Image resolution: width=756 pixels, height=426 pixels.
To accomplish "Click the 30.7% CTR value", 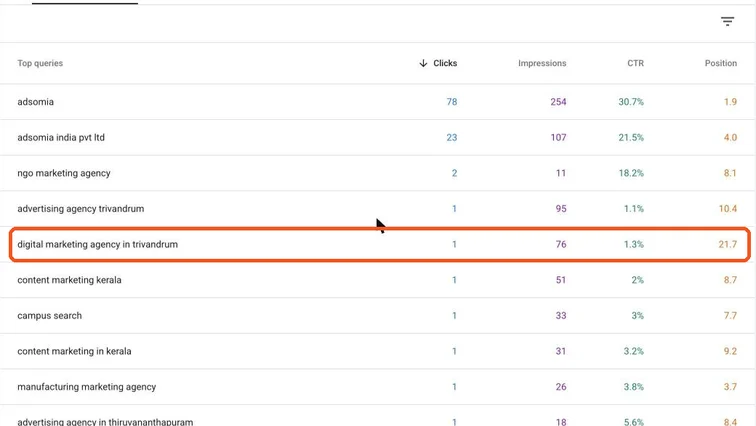I will tap(631, 102).
